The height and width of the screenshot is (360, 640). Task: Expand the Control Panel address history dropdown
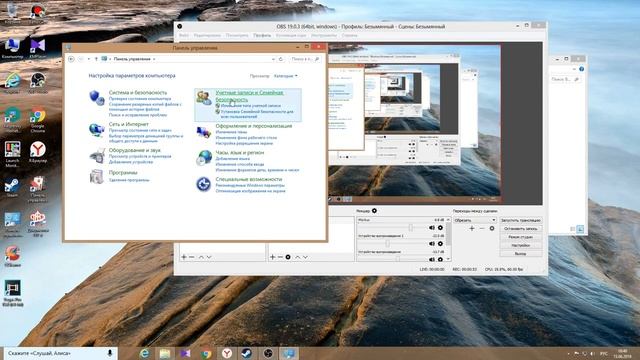pos(273,59)
